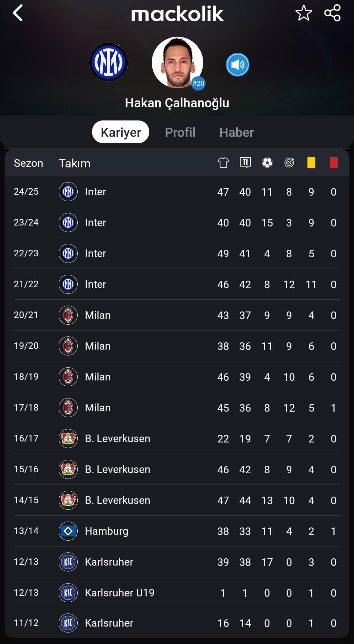
Task: Tap the football goals column icon
Action: point(267,162)
